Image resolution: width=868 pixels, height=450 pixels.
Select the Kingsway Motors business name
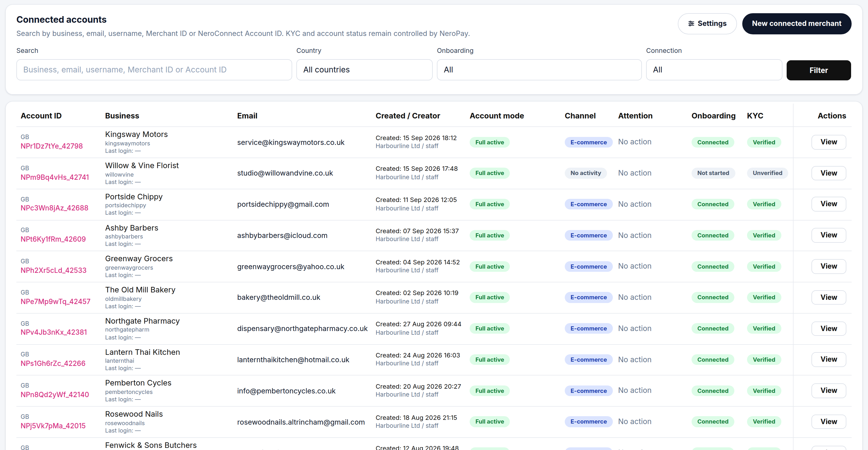(x=136, y=134)
